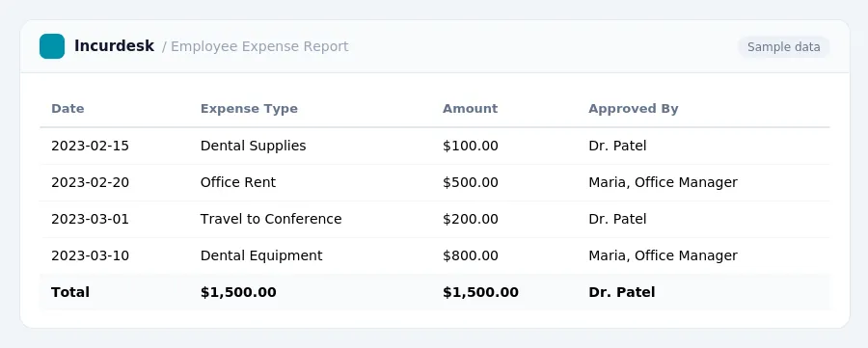Click Dr. Patel in the Dental Supplies row
This screenshot has width=868, height=348.
click(x=617, y=147)
